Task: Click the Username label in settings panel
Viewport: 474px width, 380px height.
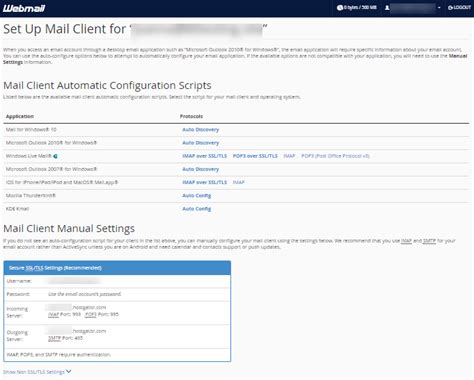Action: (x=19, y=281)
